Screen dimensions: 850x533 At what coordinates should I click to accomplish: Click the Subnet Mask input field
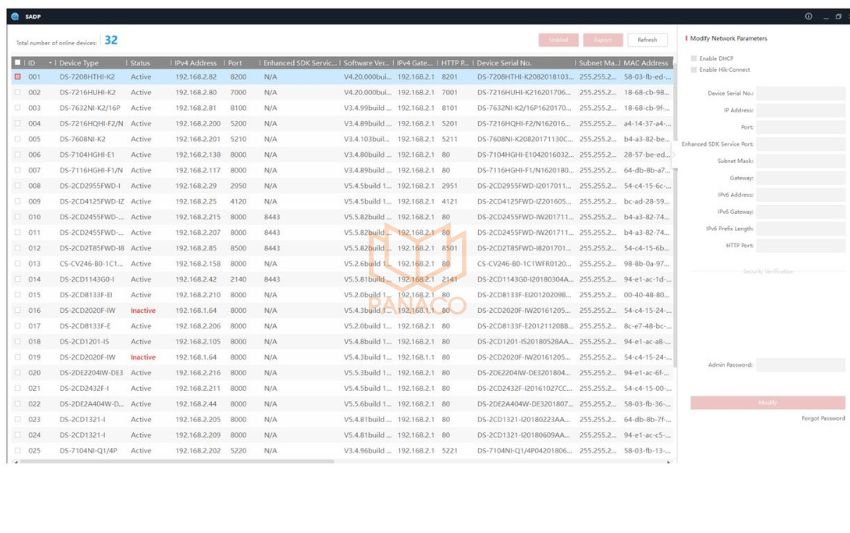coord(800,161)
